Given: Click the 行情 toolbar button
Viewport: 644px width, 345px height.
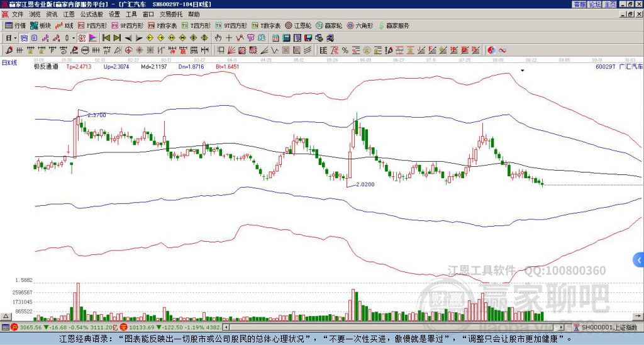Looking at the screenshot, I should [x=15, y=25].
